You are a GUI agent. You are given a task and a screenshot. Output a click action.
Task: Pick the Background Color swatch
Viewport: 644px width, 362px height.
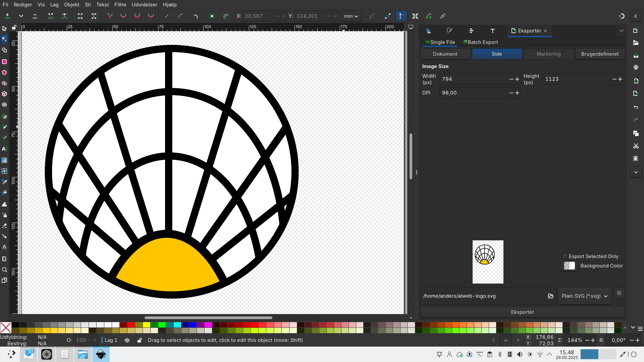point(569,266)
